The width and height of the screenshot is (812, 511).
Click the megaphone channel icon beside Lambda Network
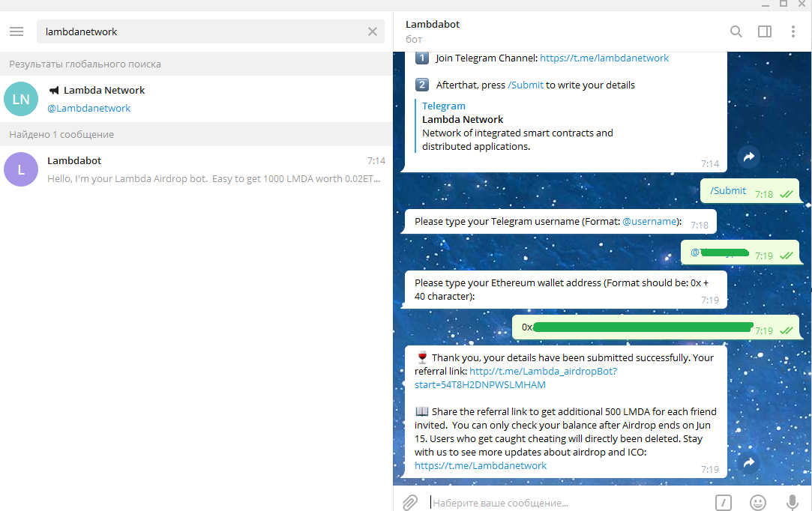point(54,91)
